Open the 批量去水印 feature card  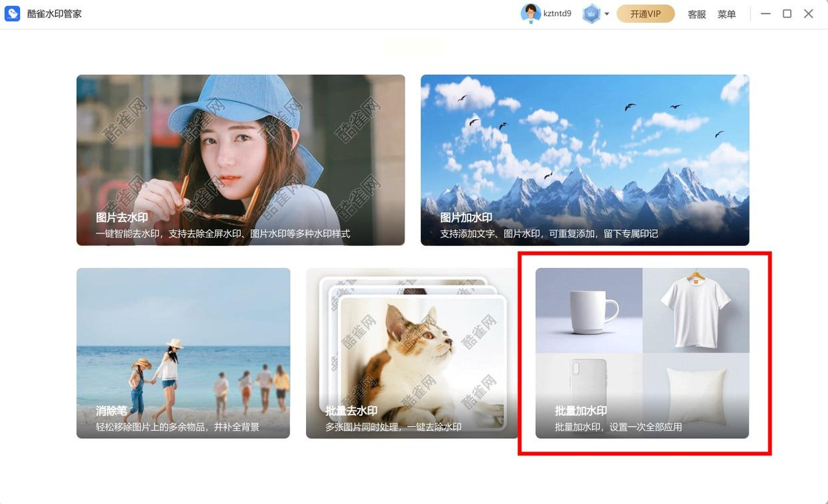(412, 353)
